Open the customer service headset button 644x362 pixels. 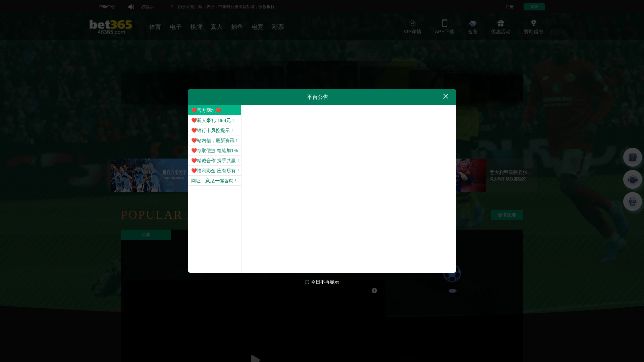(632, 179)
